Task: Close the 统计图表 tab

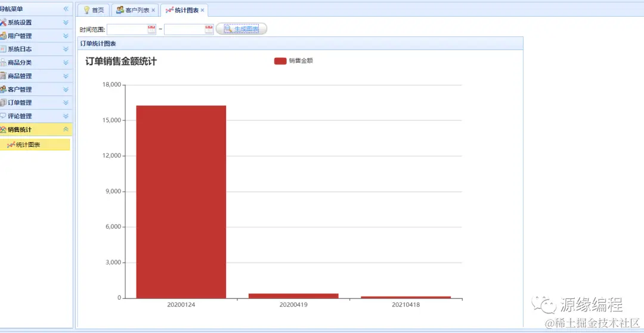Action: pyautogui.click(x=202, y=10)
